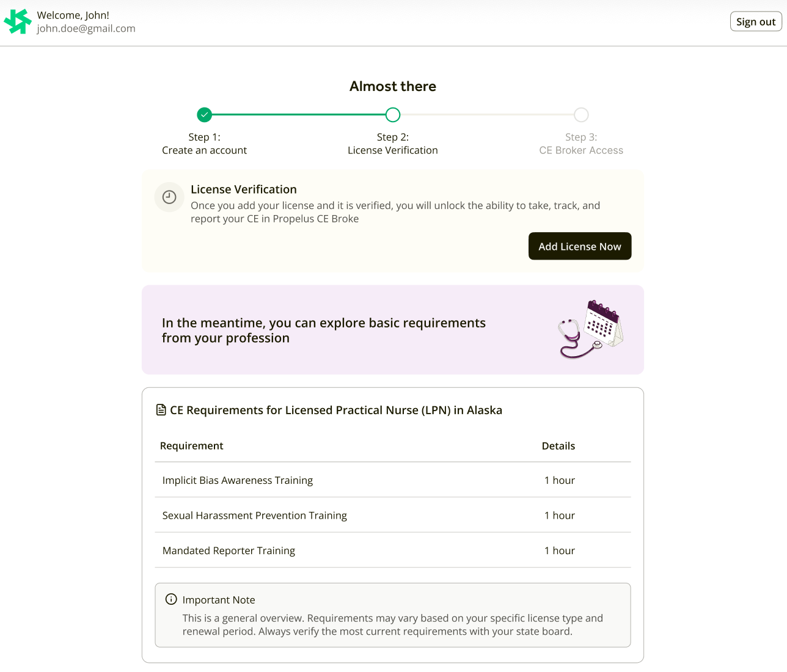Click the green progress bar between steps
The height and width of the screenshot is (672, 787).
(x=299, y=115)
